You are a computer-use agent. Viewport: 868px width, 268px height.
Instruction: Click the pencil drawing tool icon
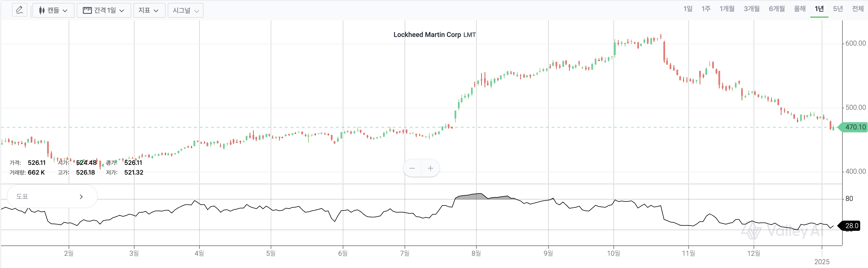19,10
